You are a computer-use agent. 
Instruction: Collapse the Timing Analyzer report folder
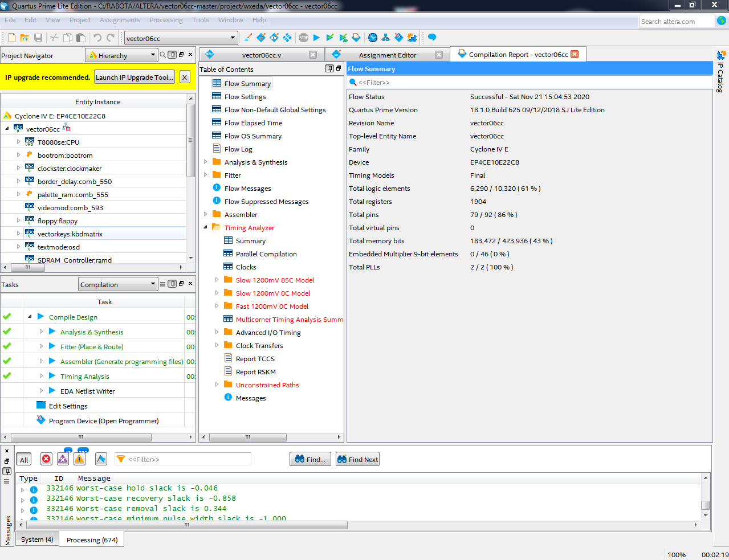point(206,227)
